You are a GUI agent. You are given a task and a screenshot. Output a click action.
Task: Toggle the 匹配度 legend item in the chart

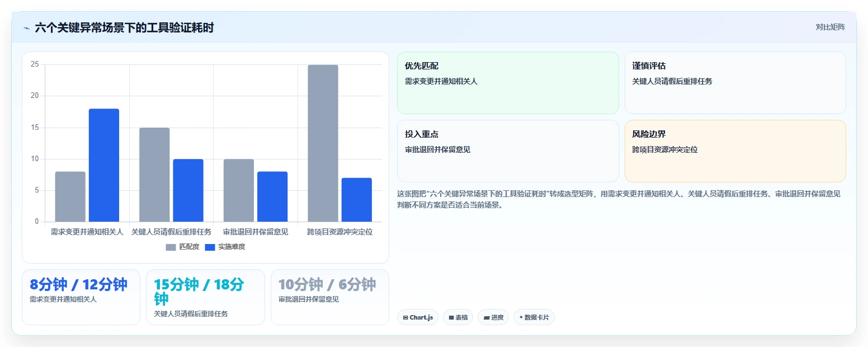(182, 247)
